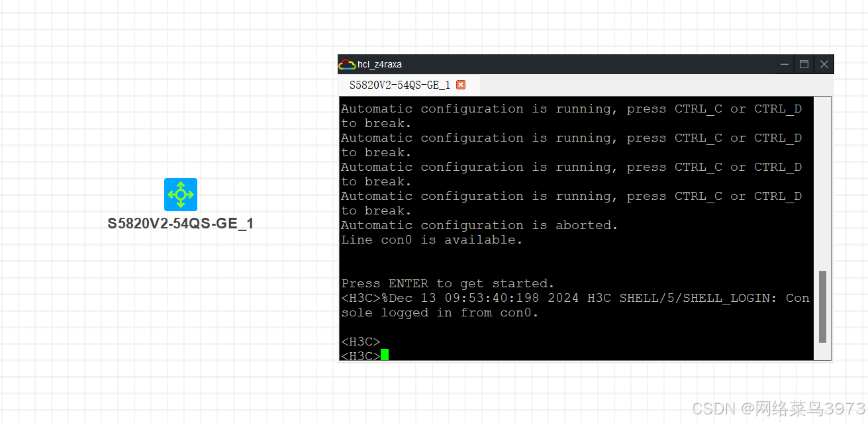Open the HCL cloud logo in title bar
This screenshot has height=423, width=868.
click(347, 64)
